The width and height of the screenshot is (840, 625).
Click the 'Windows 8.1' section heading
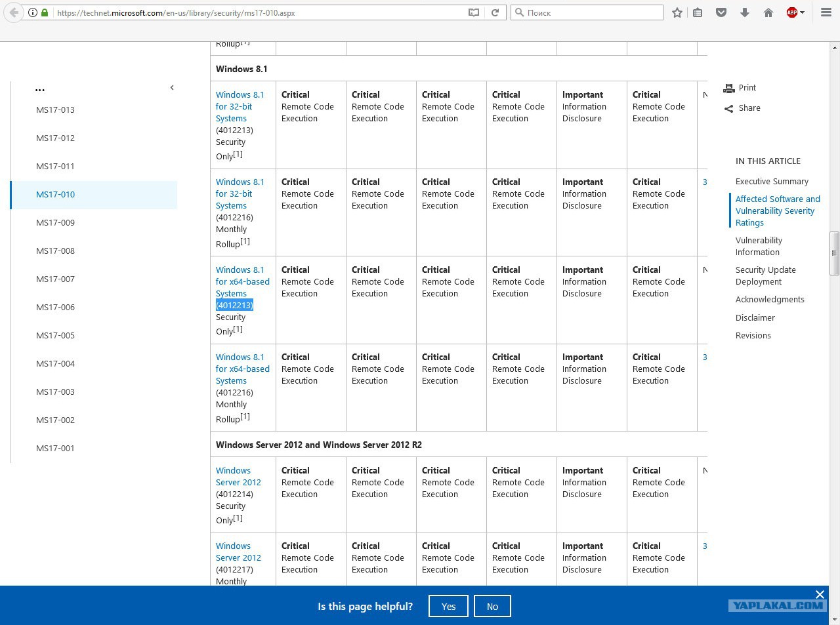(241, 69)
